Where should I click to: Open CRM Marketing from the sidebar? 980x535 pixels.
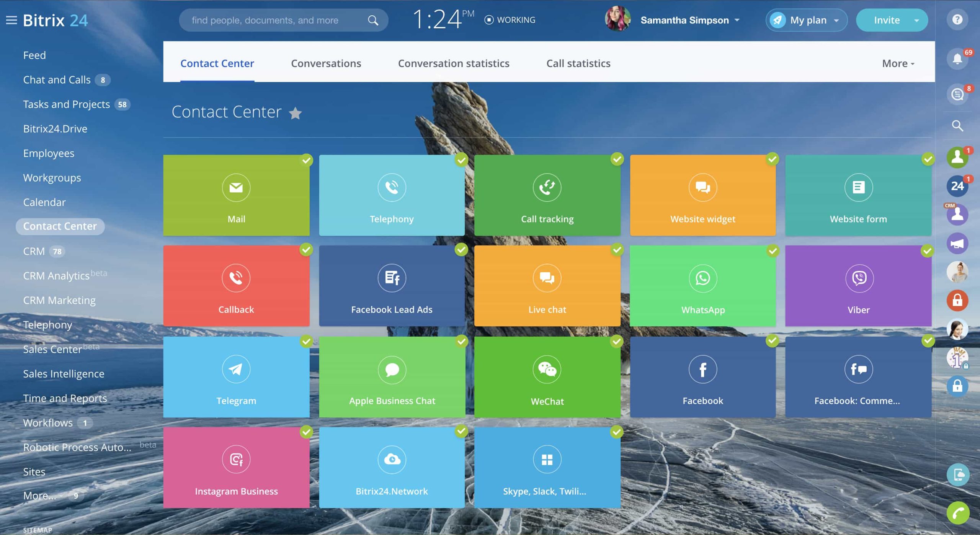pos(59,300)
